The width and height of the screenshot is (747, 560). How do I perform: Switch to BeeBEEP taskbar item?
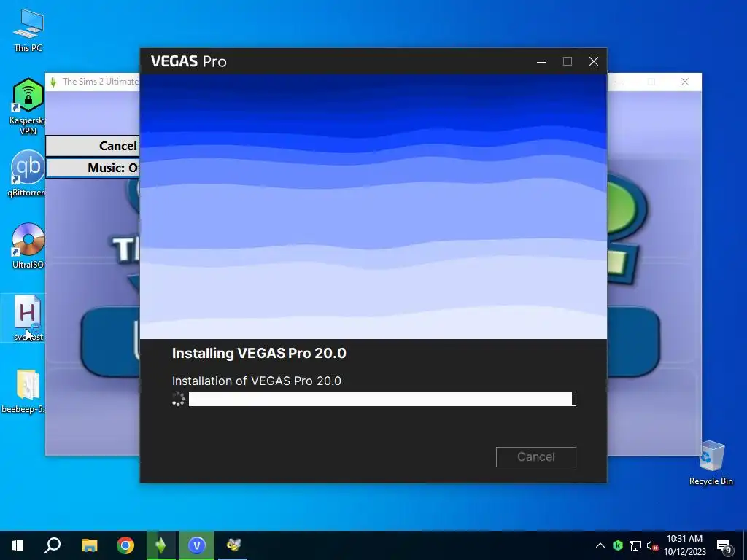click(x=233, y=545)
